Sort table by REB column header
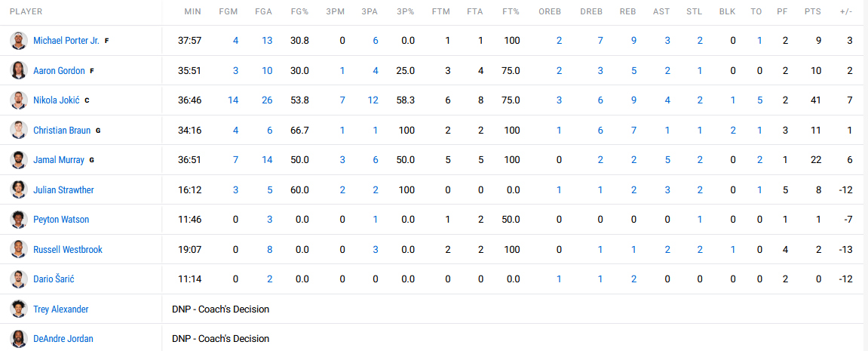Viewport: 868px width, 351px height. point(627,12)
